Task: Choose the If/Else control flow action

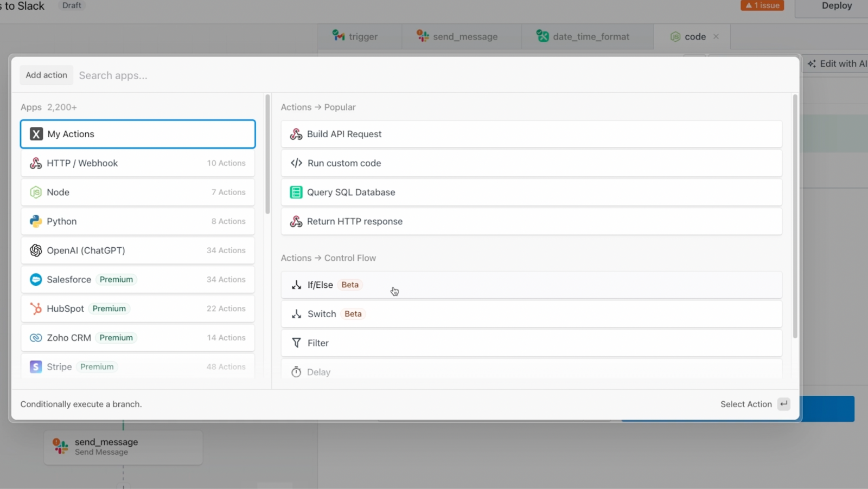Action: coord(531,285)
